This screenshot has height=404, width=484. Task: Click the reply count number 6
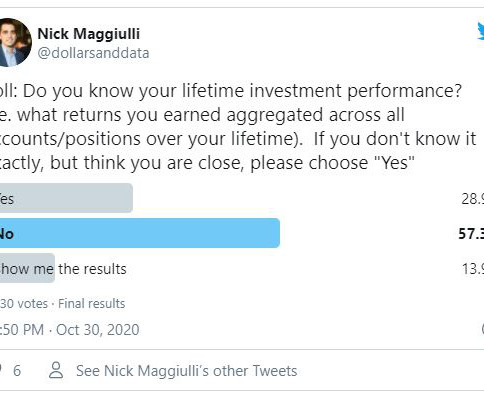(17, 371)
